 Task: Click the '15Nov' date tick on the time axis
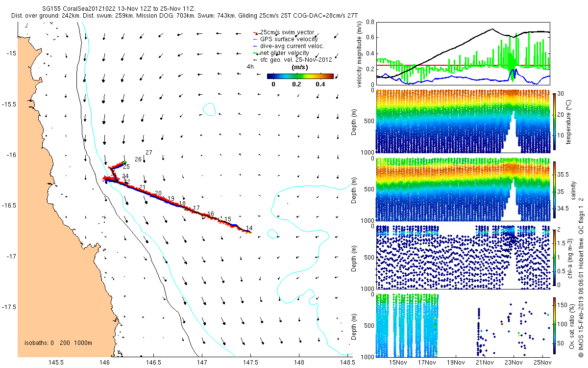[397, 363]
